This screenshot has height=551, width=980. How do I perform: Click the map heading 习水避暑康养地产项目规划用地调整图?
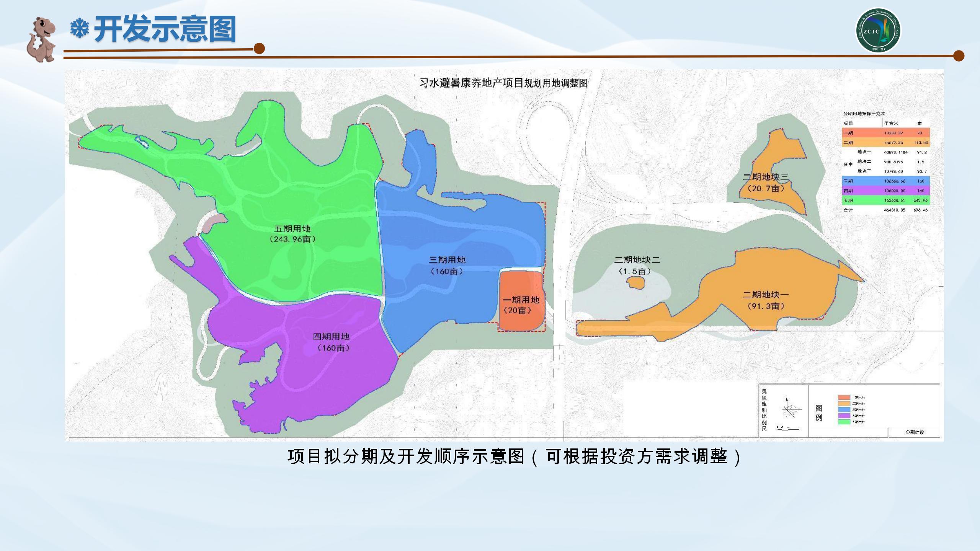pos(503,83)
